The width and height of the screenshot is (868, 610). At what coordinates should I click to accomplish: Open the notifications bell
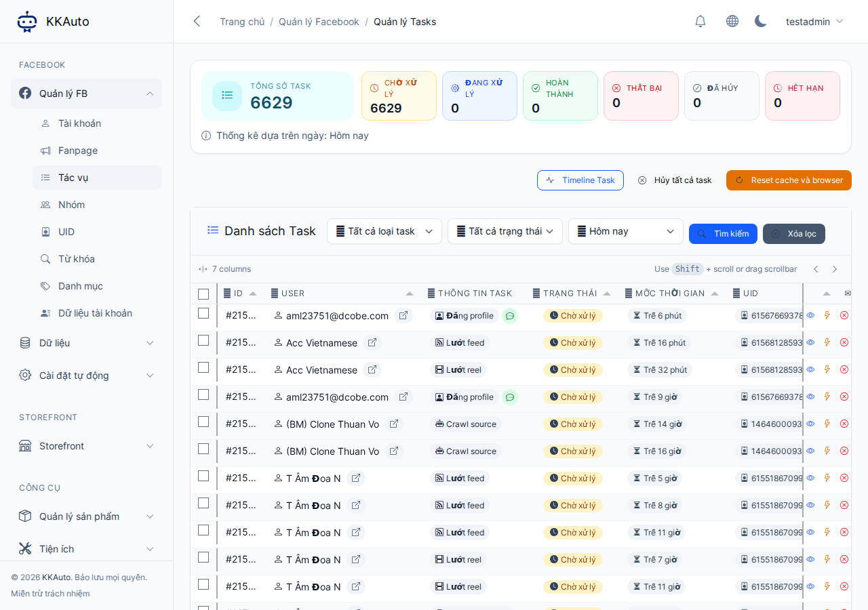click(x=701, y=21)
